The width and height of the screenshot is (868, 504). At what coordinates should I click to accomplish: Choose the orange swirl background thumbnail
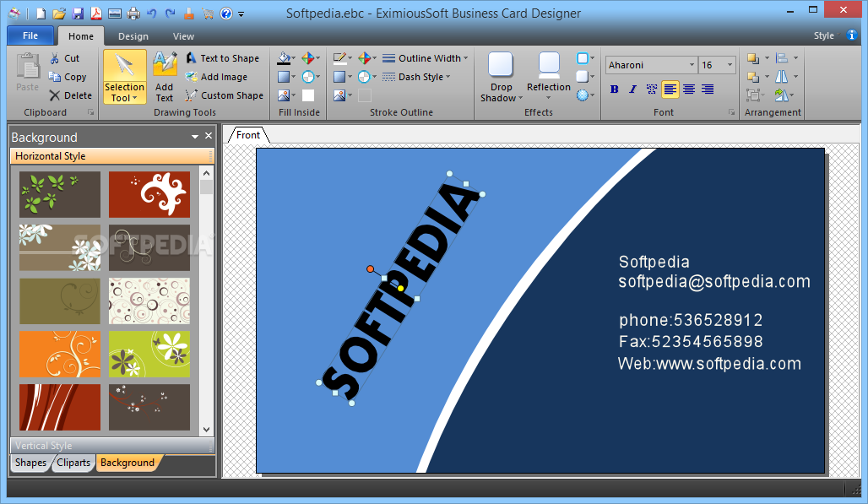[x=60, y=354]
